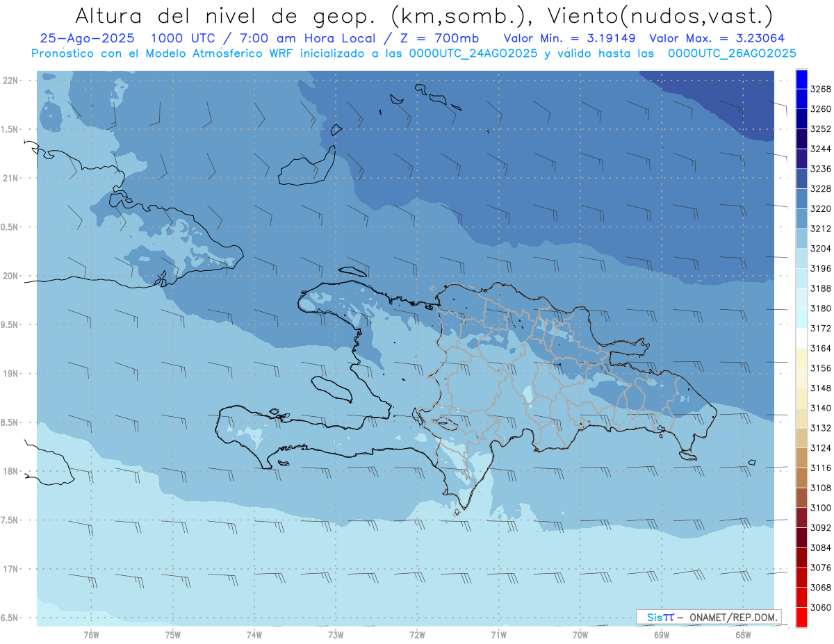Screen dimensions: 834x644
Task: Click the '7.5N' latitude label
Action: coord(9,520)
